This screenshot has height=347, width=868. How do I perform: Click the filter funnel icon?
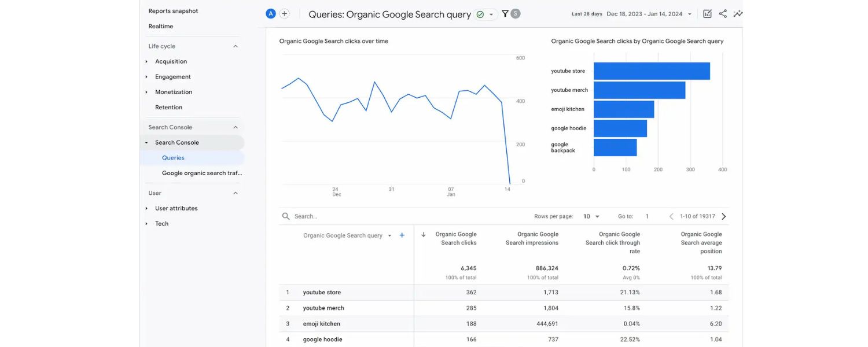pyautogui.click(x=504, y=13)
